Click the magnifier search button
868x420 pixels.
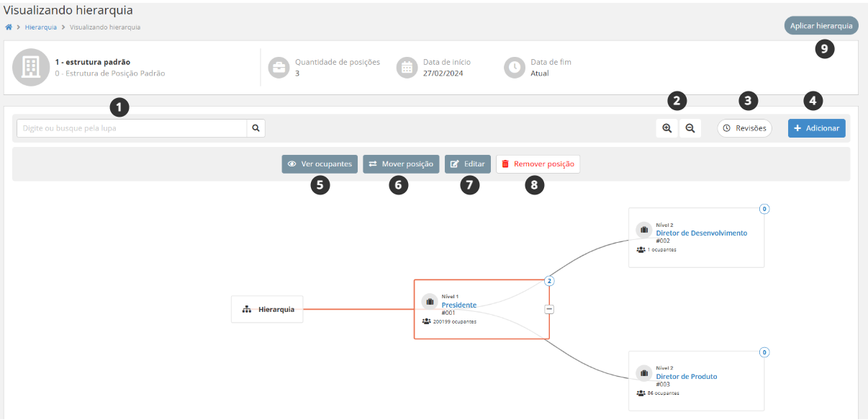coord(256,128)
